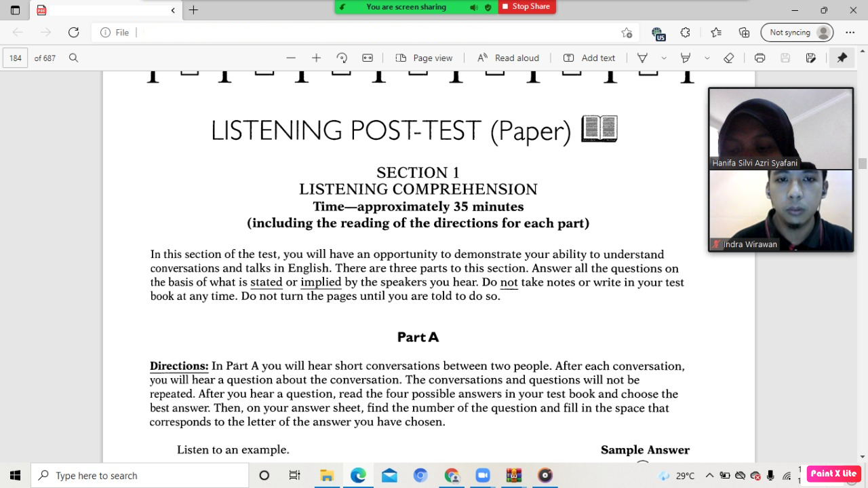Screen dimensions: 868x488
Task: Mute sharing audio in the Zoom bar
Action: point(475,7)
